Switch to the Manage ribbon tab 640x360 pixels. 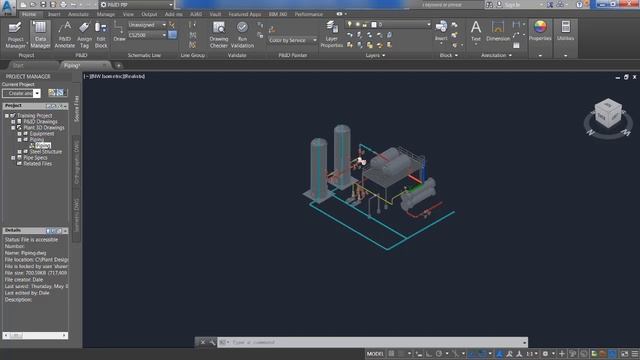(106, 14)
